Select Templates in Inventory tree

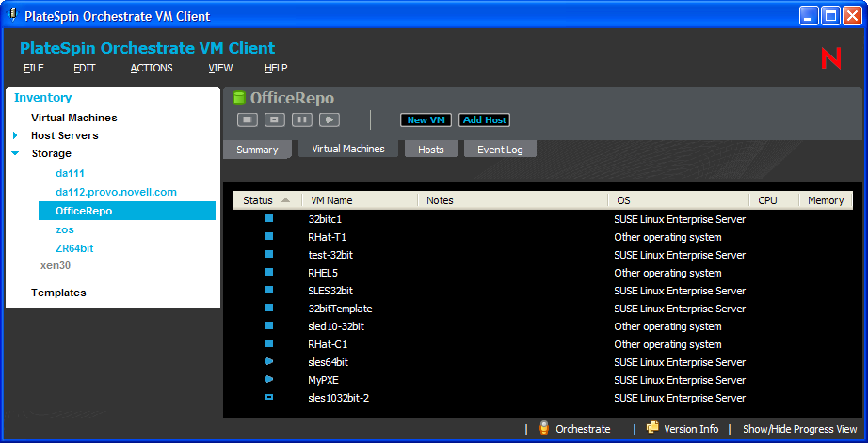tap(58, 293)
